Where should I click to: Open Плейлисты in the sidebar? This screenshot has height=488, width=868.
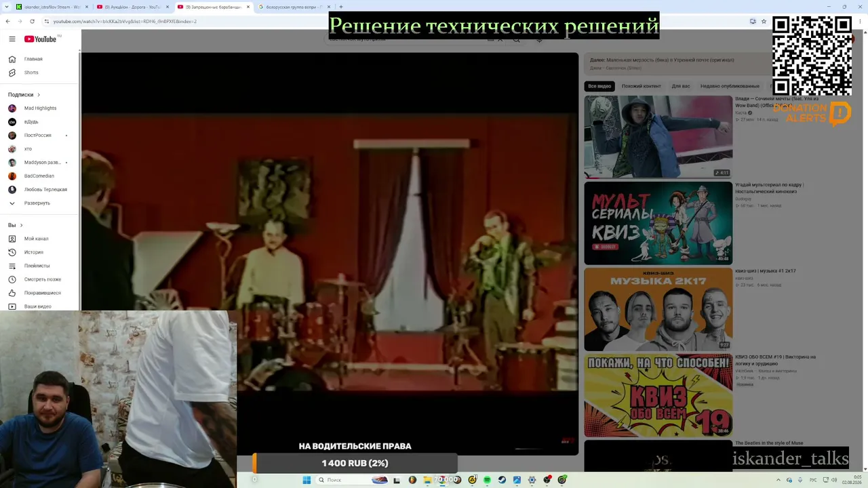tap(41, 266)
